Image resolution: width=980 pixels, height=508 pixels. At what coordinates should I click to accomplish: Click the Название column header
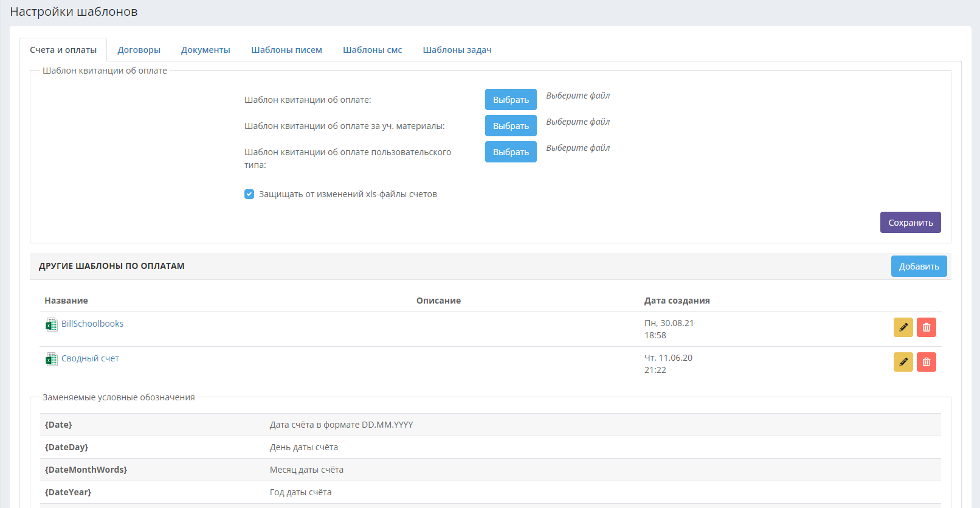point(66,301)
